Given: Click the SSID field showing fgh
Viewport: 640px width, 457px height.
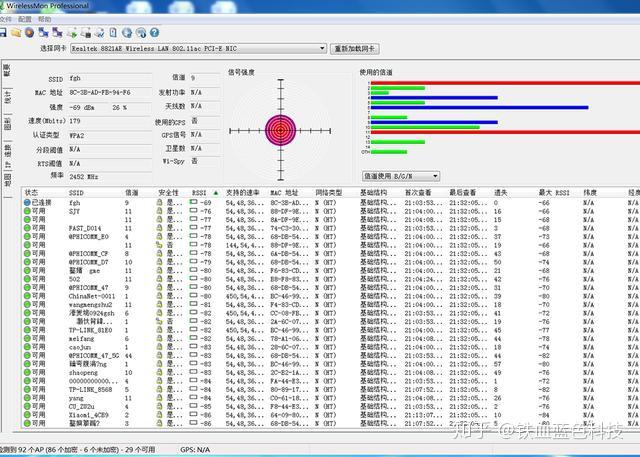Looking at the screenshot, I should (x=109, y=78).
